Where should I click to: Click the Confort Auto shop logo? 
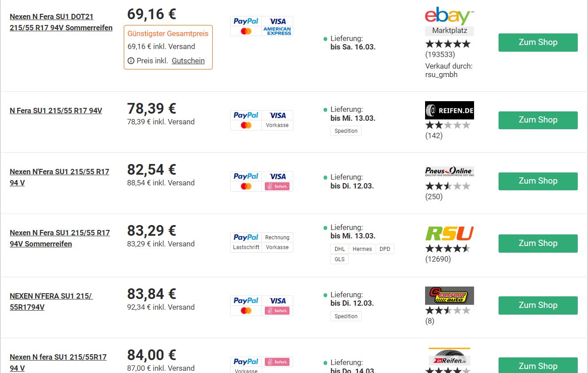[449, 295]
